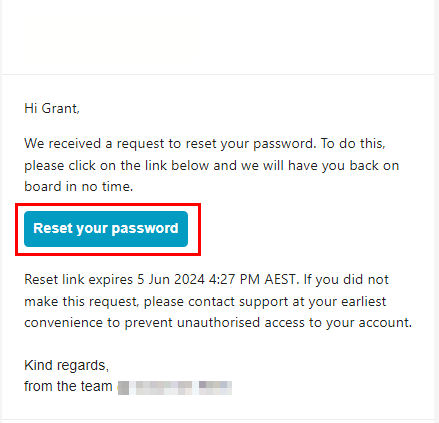Click the expiry date '5 Jun 2024'
The height and width of the screenshot is (423, 439).
coord(171,279)
